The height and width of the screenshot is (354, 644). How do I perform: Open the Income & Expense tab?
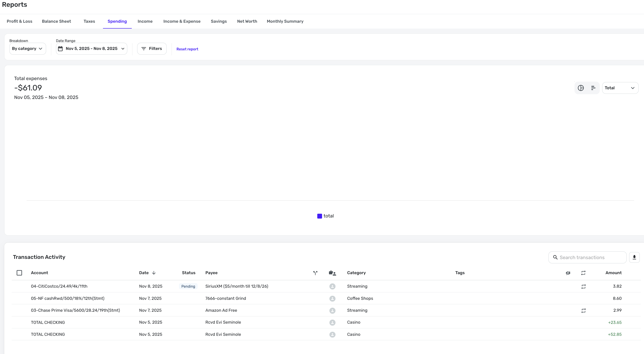pos(182,21)
